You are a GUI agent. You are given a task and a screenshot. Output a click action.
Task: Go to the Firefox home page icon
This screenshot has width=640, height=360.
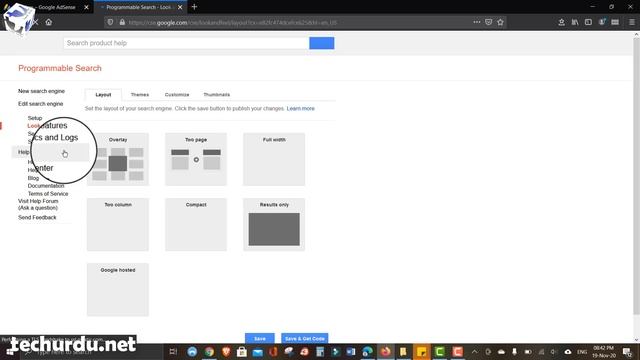[49, 22]
